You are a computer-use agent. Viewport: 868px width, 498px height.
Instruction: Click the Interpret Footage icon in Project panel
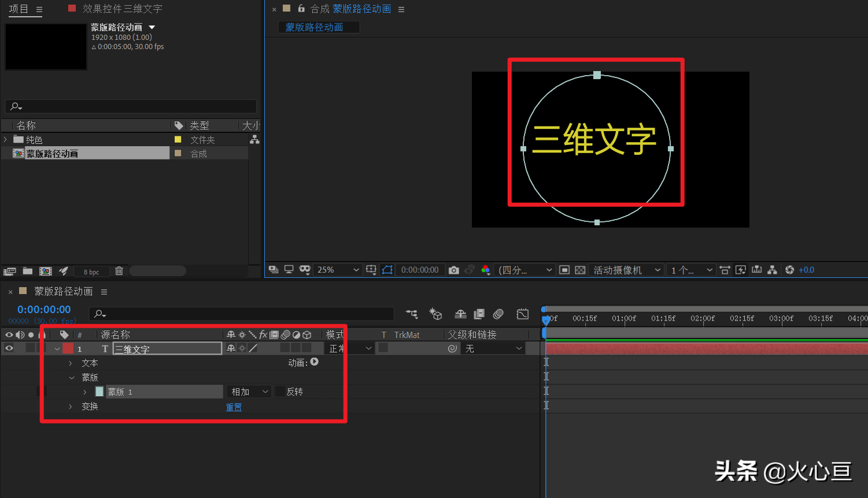tap(9, 271)
